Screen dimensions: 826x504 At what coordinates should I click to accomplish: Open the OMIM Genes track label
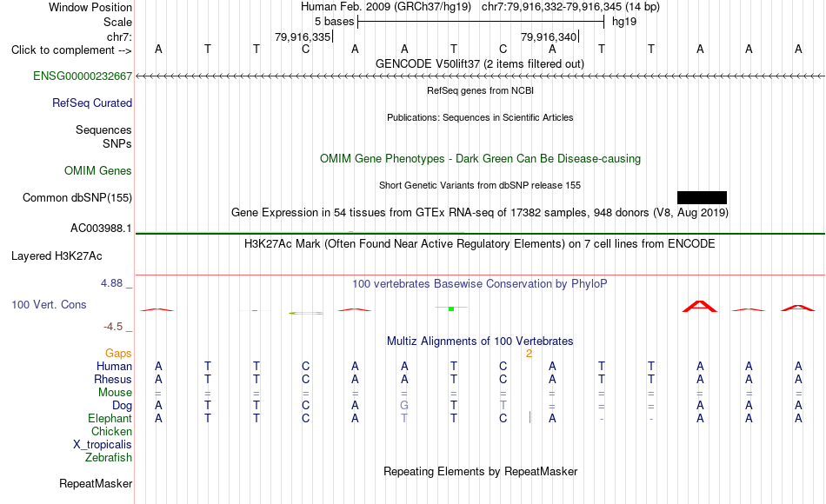click(x=98, y=170)
